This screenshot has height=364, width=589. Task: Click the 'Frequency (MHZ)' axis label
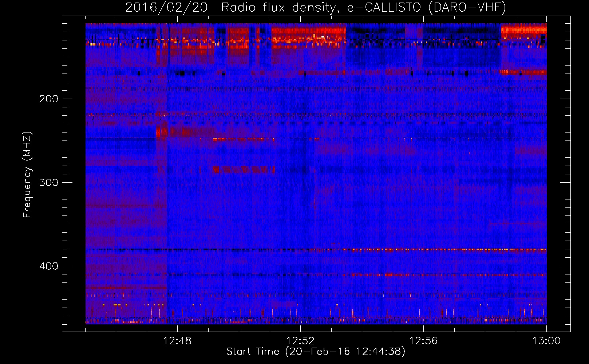click(x=27, y=174)
